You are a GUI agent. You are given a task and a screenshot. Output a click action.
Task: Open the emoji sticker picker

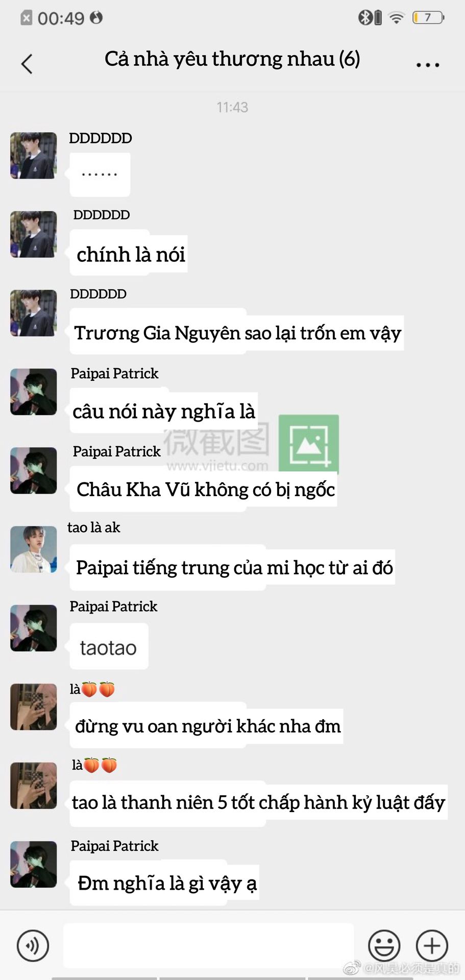pos(384,946)
